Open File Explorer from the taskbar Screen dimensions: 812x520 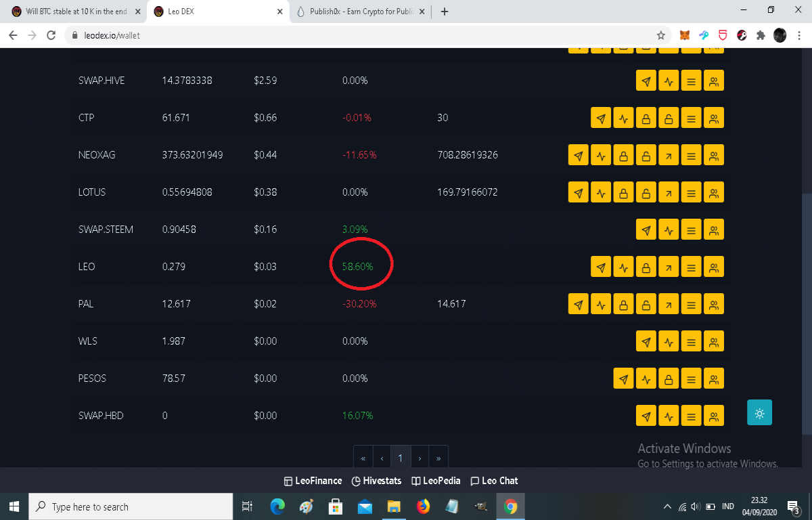click(x=394, y=506)
